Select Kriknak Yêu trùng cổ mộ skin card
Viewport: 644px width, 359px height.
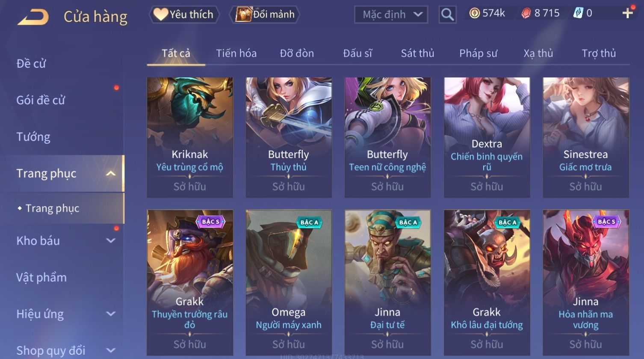(x=190, y=137)
